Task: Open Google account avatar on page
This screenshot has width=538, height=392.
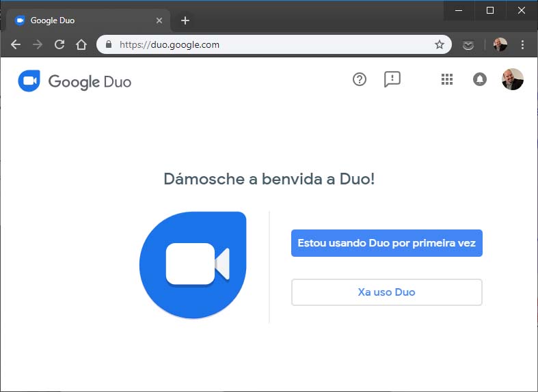Action: click(512, 79)
